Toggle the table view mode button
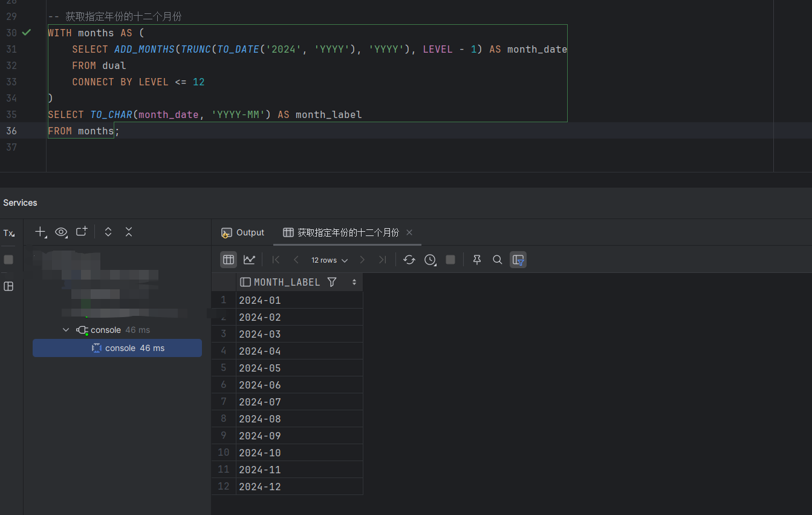The image size is (812, 515). tap(229, 260)
